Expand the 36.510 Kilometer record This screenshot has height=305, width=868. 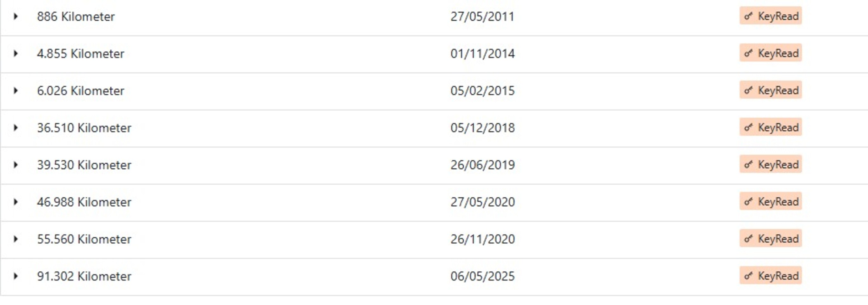click(16, 127)
